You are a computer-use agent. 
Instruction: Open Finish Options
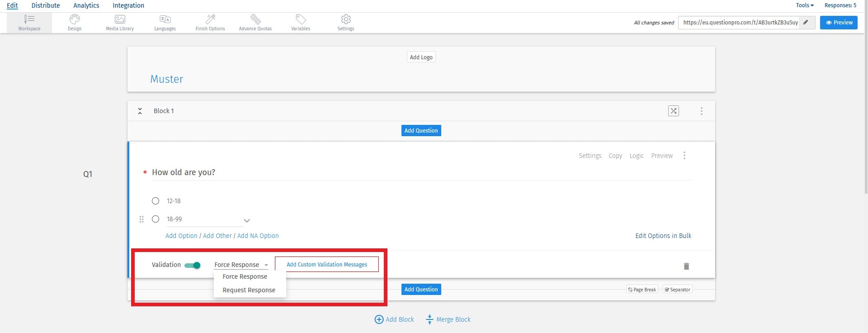210,22
